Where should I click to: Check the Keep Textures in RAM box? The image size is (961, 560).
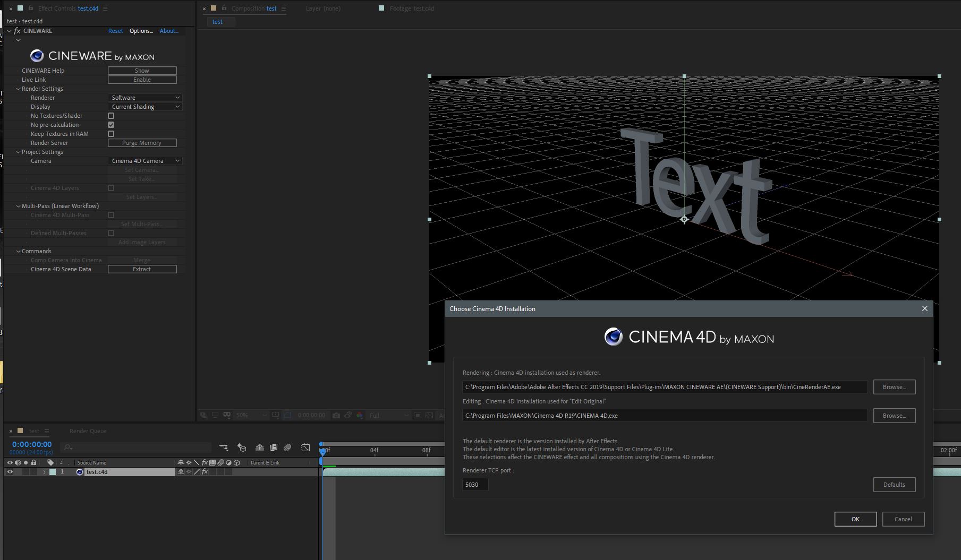tap(111, 134)
